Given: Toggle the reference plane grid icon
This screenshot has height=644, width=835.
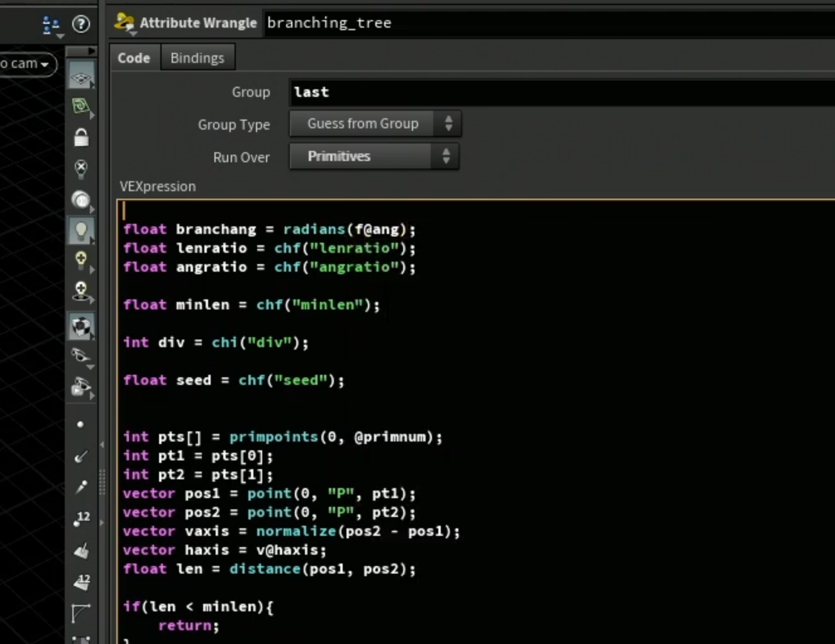Looking at the screenshot, I should [81, 77].
